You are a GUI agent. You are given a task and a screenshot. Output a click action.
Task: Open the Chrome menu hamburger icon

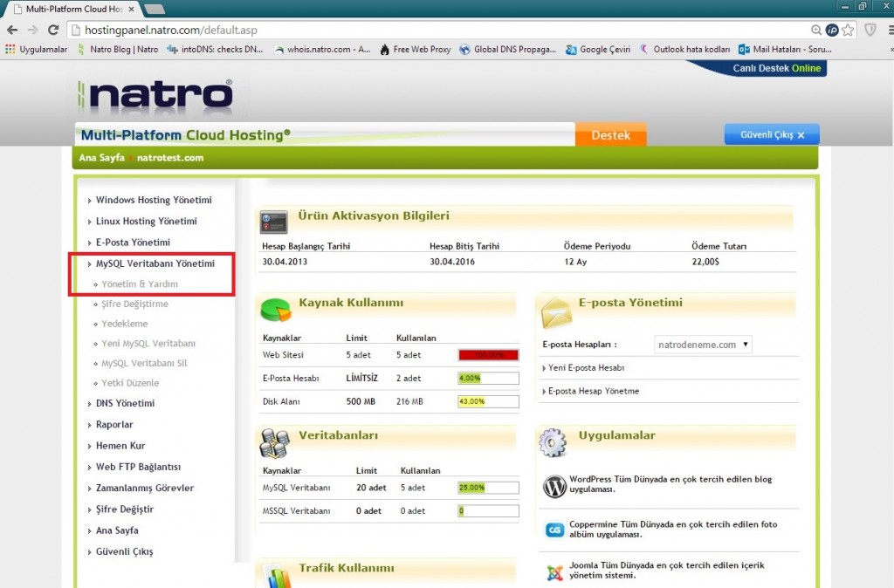(x=891, y=31)
